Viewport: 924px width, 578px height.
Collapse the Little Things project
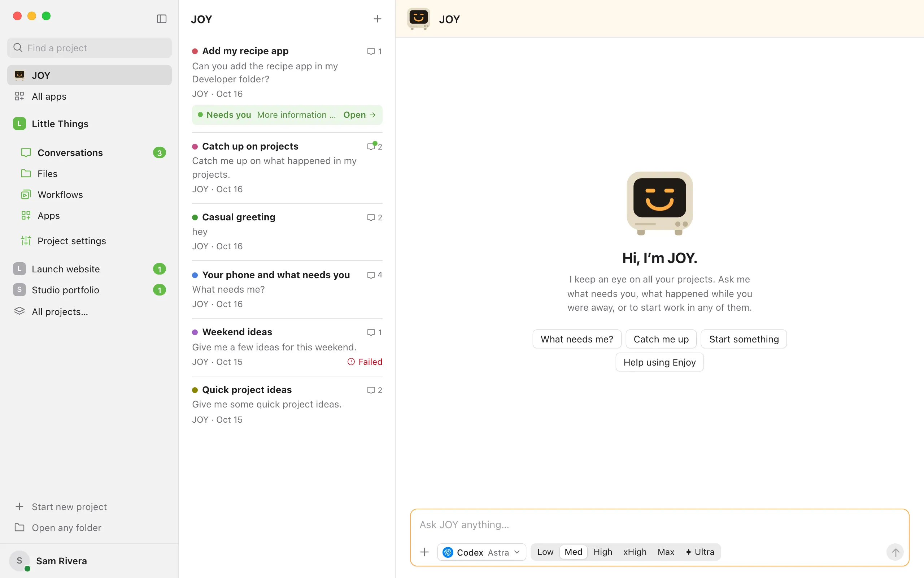[x=90, y=124]
